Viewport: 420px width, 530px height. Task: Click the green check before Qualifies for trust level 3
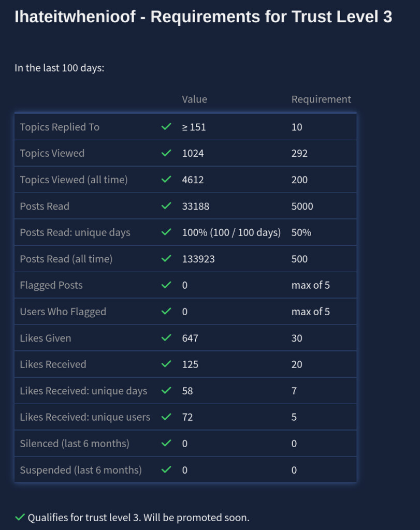(20, 517)
